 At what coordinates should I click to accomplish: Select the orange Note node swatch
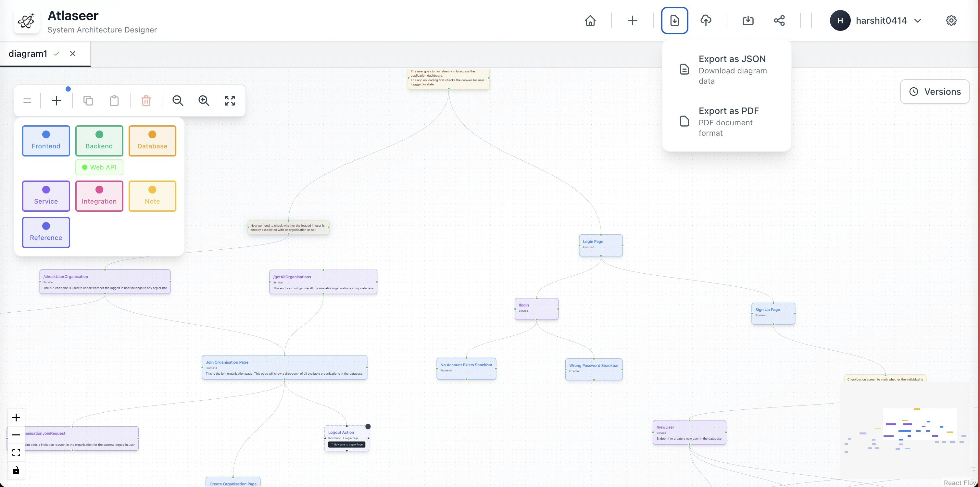click(152, 196)
